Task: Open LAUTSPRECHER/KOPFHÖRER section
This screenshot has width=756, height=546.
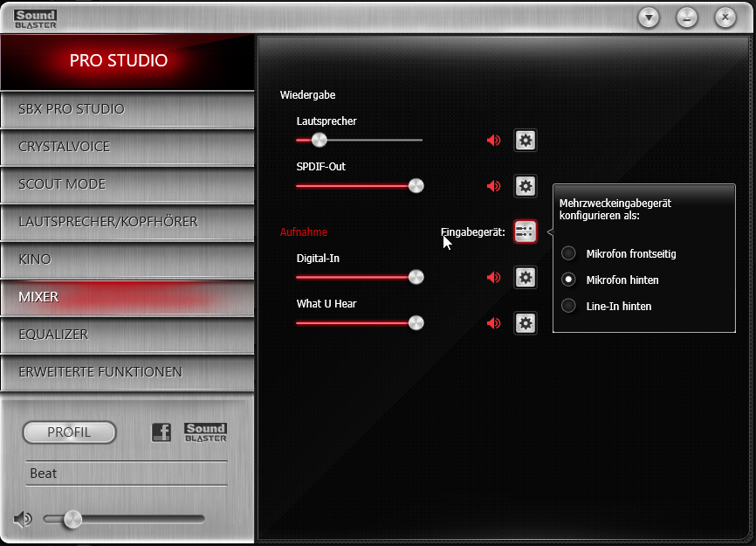Action: (127, 222)
